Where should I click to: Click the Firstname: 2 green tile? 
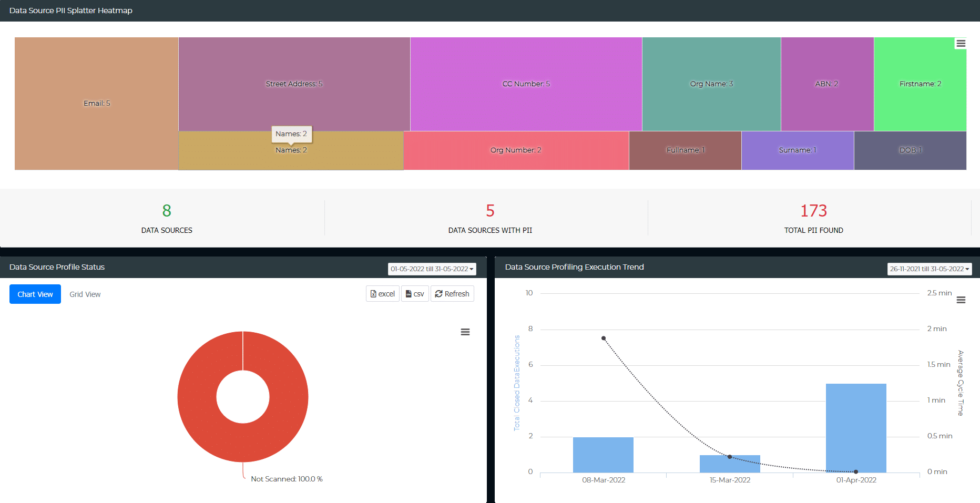920,84
